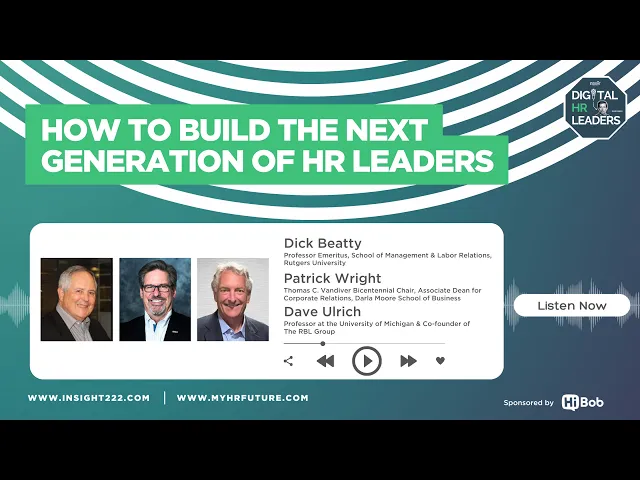Click the name Dave Ulrich
Image resolution: width=640 pixels, height=480 pixels.
click(322, 312)
